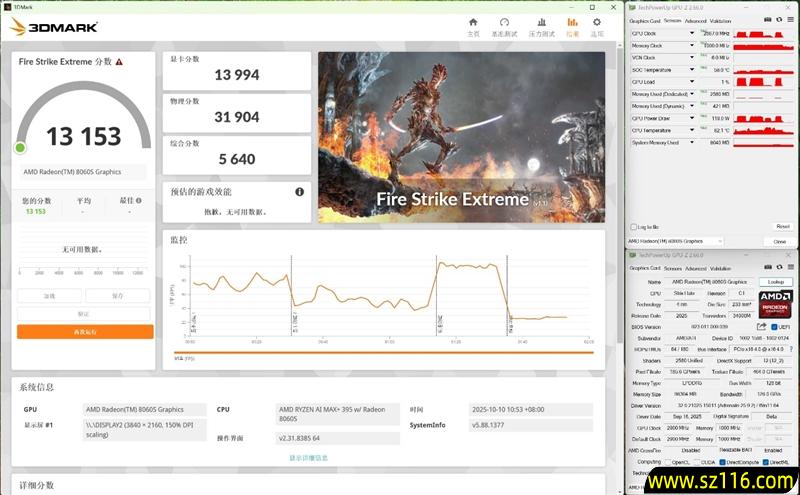Click warning icon next to Fire Strike Extreme 分数
Image resolution: width=800 pixels, height=495 pixels.
119,62
